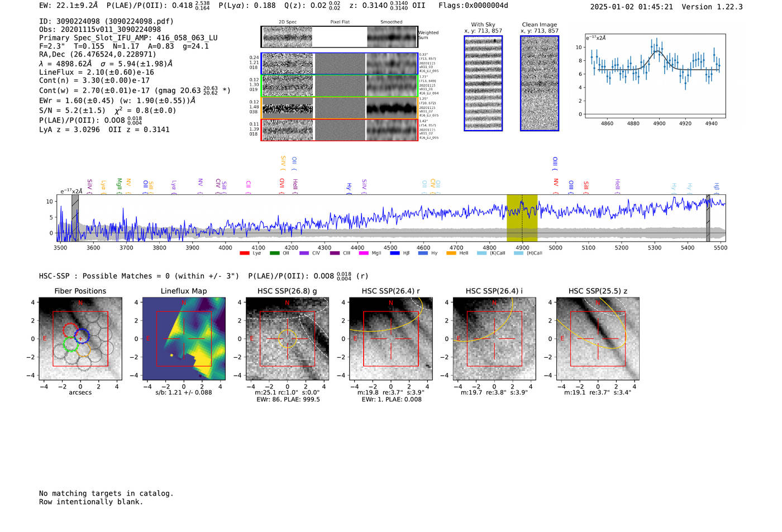Click the orange-bordered fiber spectrum row
Viewport: 782px width, 532px height.
click(339, 108)
